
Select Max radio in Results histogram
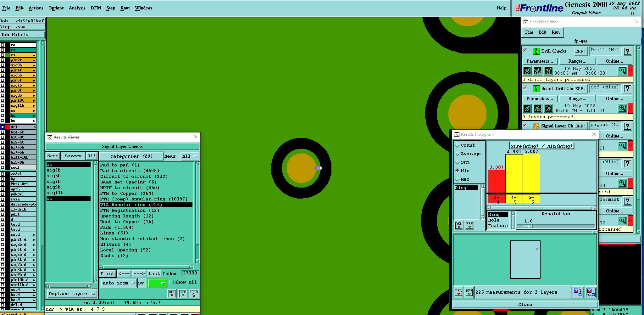coord(458,179)
